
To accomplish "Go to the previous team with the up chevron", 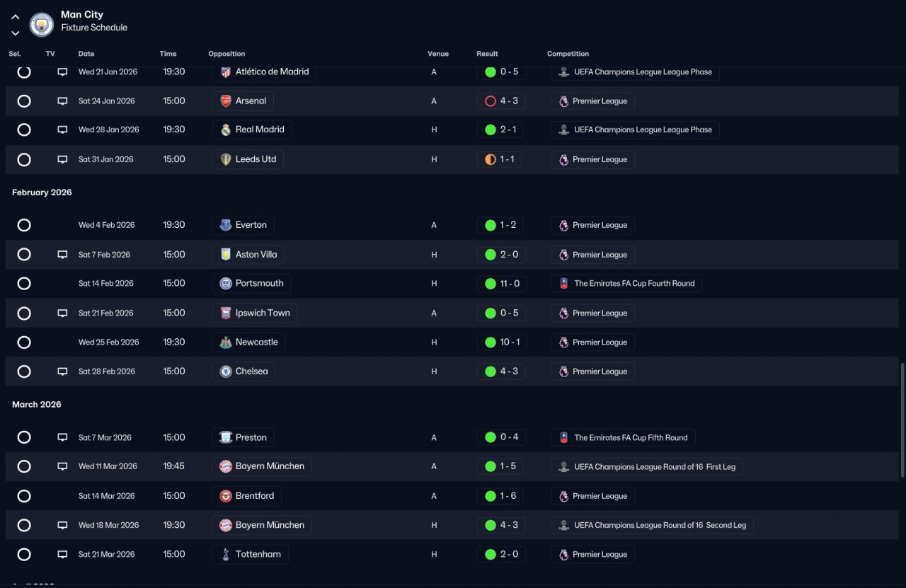I will click(x=16, y=17).
